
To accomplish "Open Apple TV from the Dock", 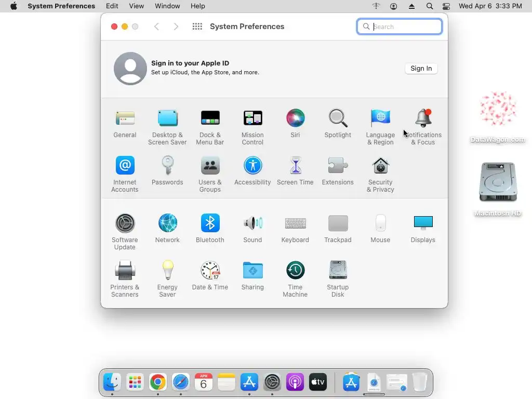I will tap(318, 382).
